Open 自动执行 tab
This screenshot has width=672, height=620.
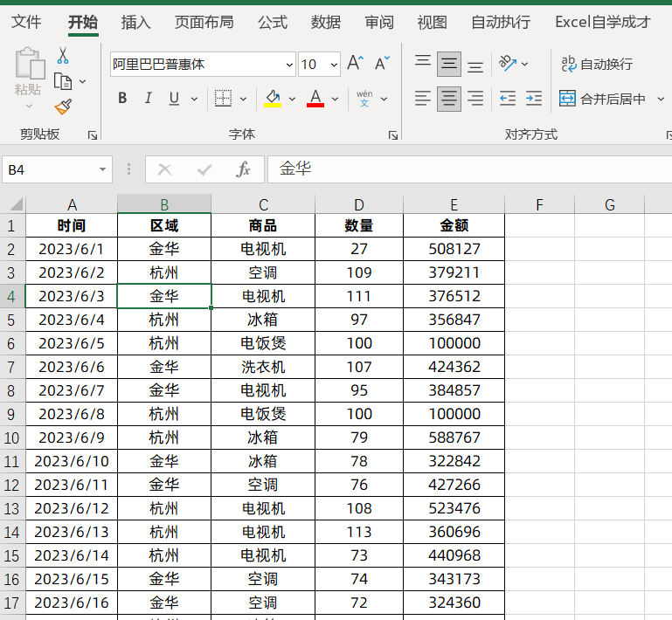(x=501, y=22)
